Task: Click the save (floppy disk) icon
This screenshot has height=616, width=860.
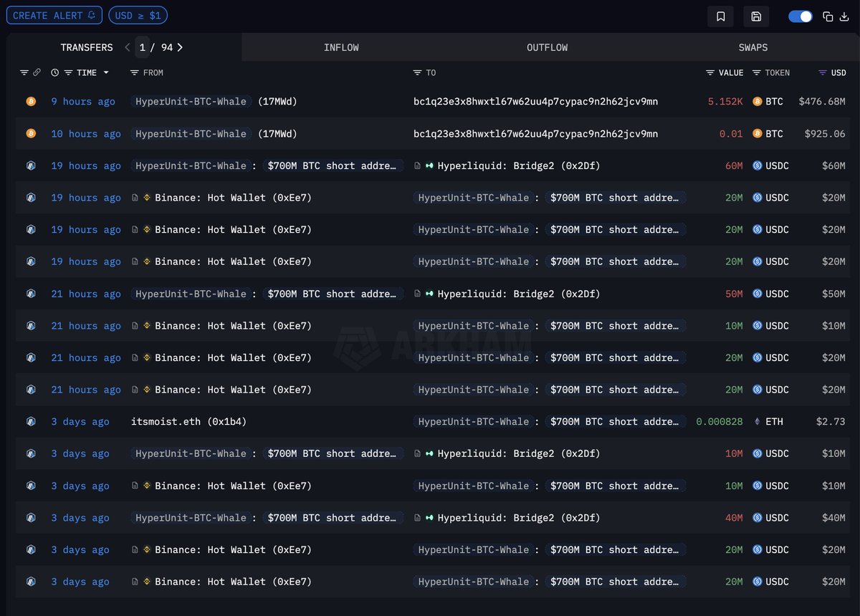Action: coord(756,16)
